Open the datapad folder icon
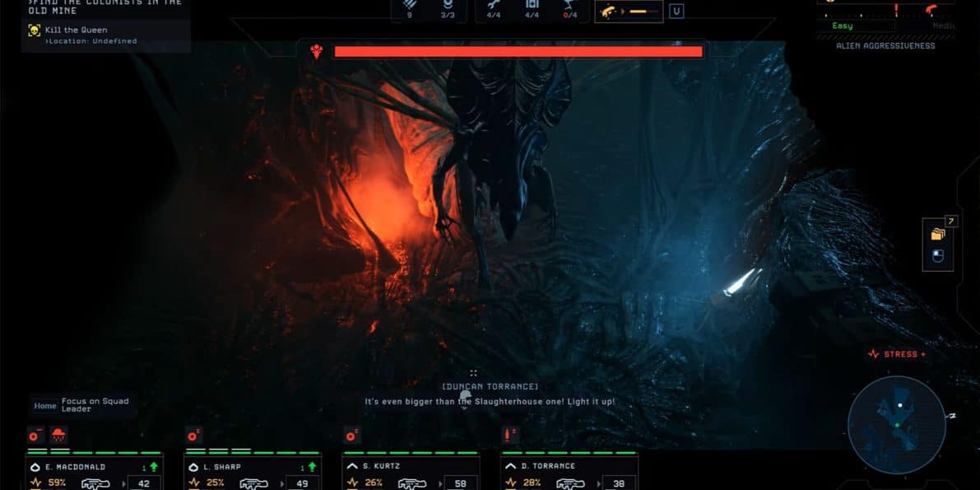The height and width of the screenshot is (490, 980). (937, 234)
